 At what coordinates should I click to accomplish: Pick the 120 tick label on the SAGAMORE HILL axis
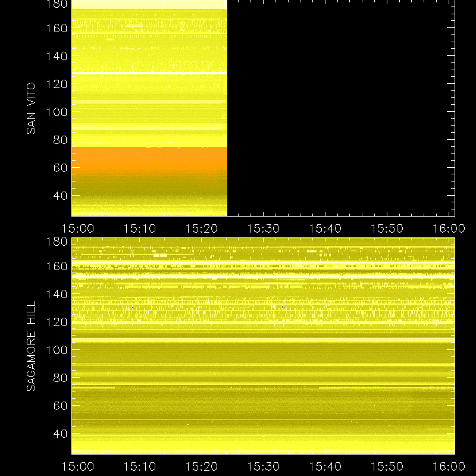(57, 322)
